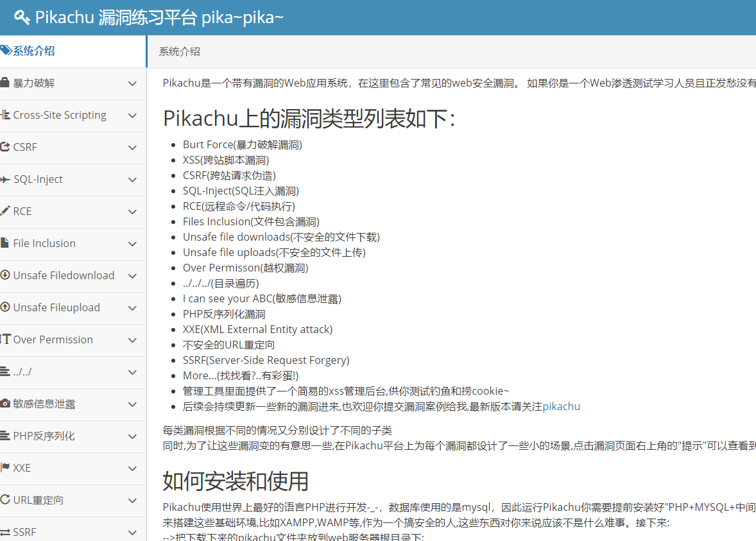Select the URL重定向 menu label

click(x=38, y=500)
